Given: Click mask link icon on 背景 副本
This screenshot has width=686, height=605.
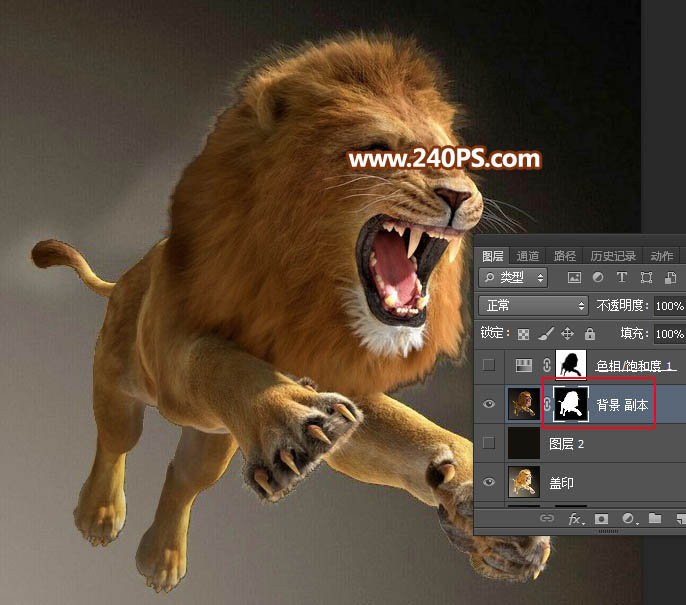Looking at the screenshot, I should pos(547,404).
